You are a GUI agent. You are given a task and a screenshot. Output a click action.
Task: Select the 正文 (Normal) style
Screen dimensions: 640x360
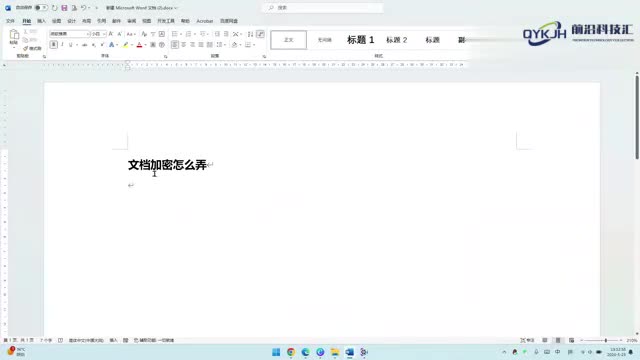[x=289, y=40]
